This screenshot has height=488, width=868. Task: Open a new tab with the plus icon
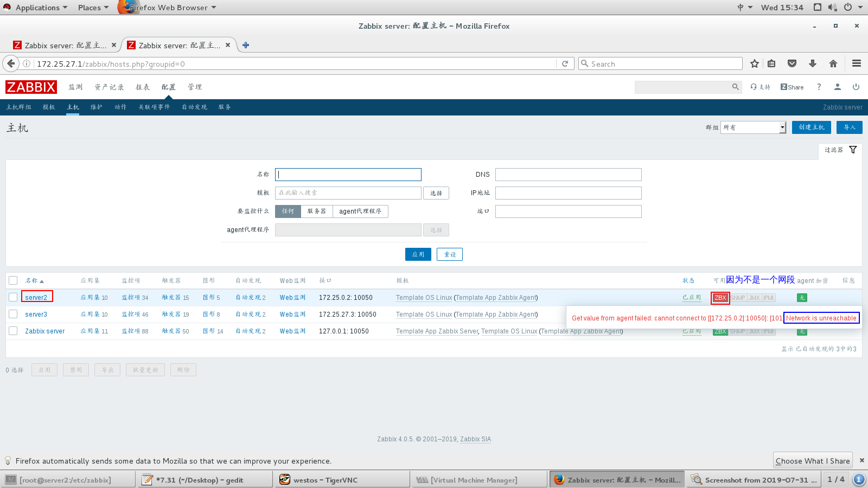coord(246,45)
